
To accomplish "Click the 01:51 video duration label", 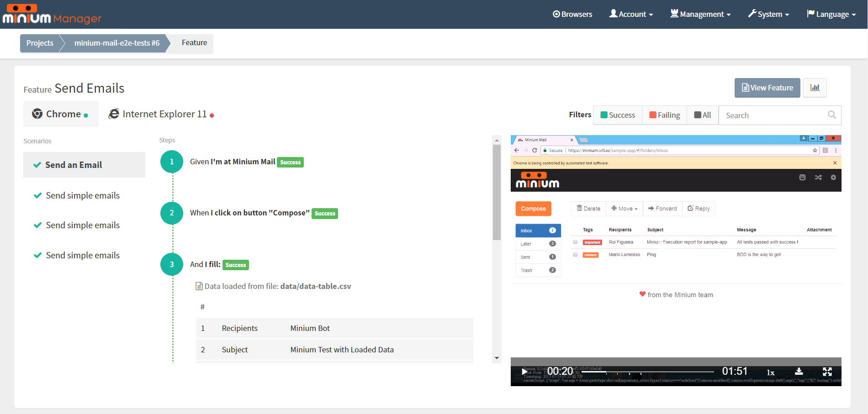I will (x=735, y=372).
